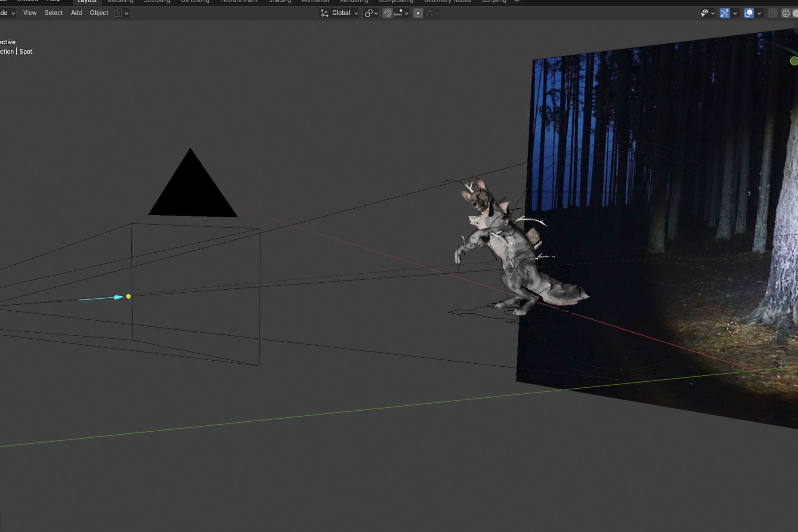
Task: Open the Object menu
Action: click(99, 13)
